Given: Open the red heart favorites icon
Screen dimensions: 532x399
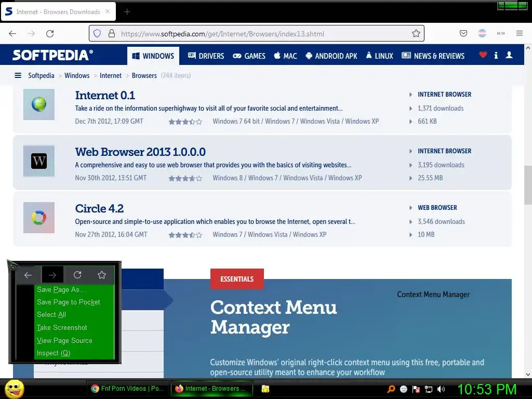Looking at the screenshot, I should [x=483, y=55].
